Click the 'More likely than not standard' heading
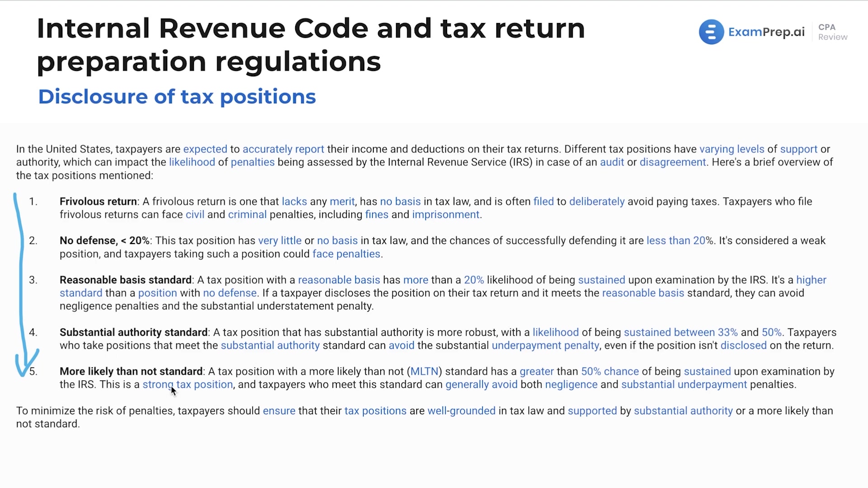The height and width of the screenshot is (488, 868). 131,371
